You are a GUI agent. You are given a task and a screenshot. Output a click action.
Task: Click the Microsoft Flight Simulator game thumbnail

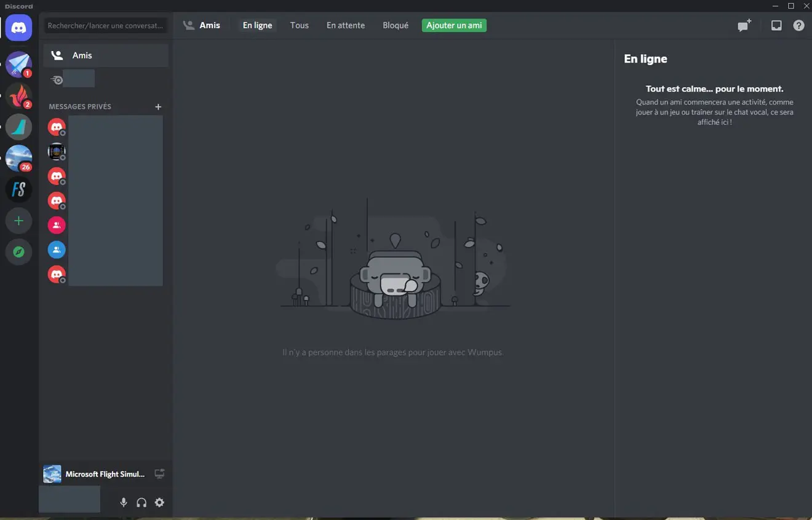click(52, 474)
